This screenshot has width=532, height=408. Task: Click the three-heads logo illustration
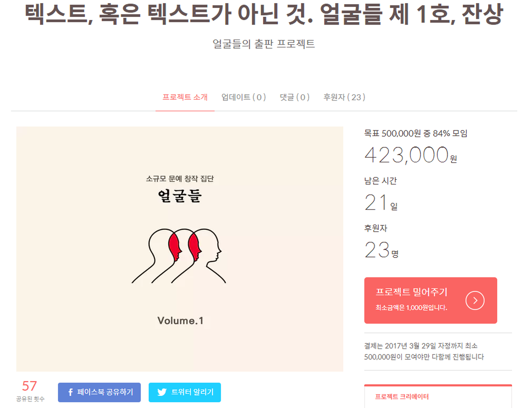(x=179, y=256)
